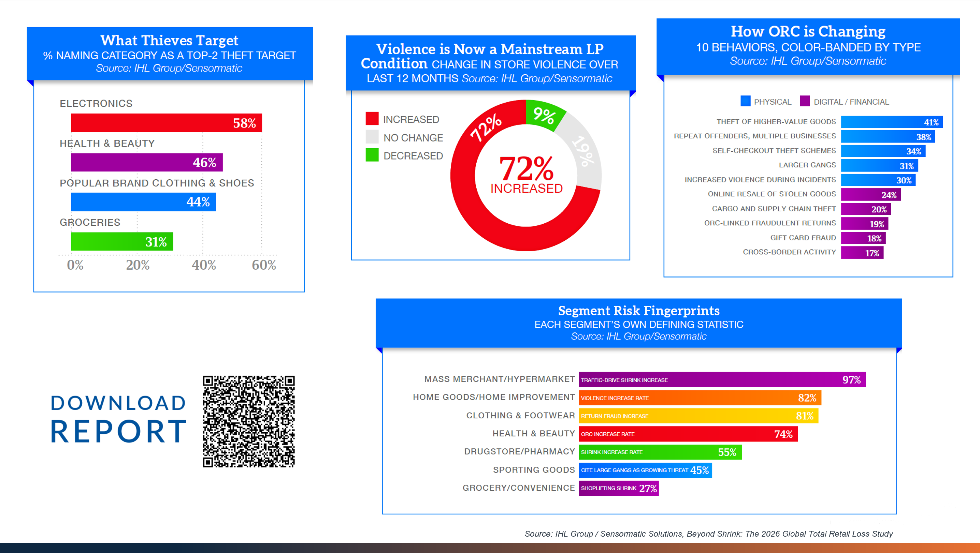Click the Cross-Border Activity 17% bar

point(862,253)
